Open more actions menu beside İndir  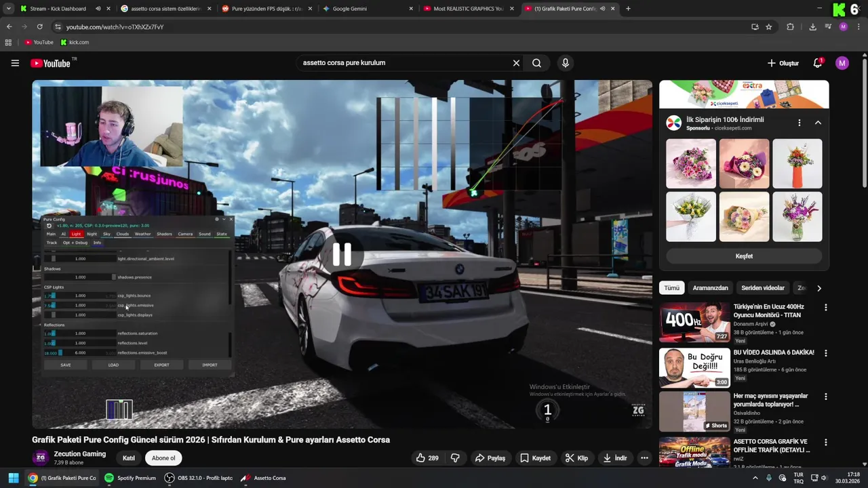(644, 458)
